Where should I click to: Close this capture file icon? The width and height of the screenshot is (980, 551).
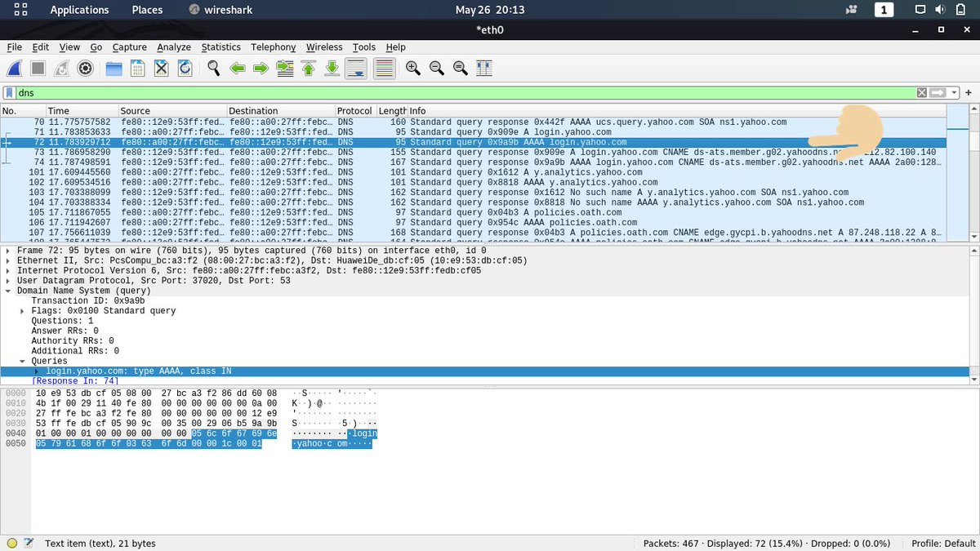click(161, 69)
